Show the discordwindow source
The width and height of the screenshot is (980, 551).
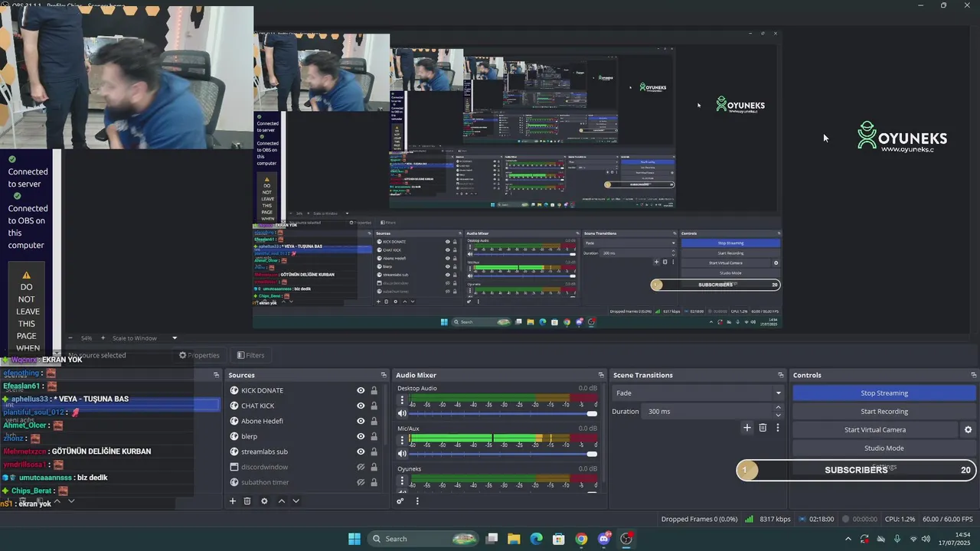[361, 467]
